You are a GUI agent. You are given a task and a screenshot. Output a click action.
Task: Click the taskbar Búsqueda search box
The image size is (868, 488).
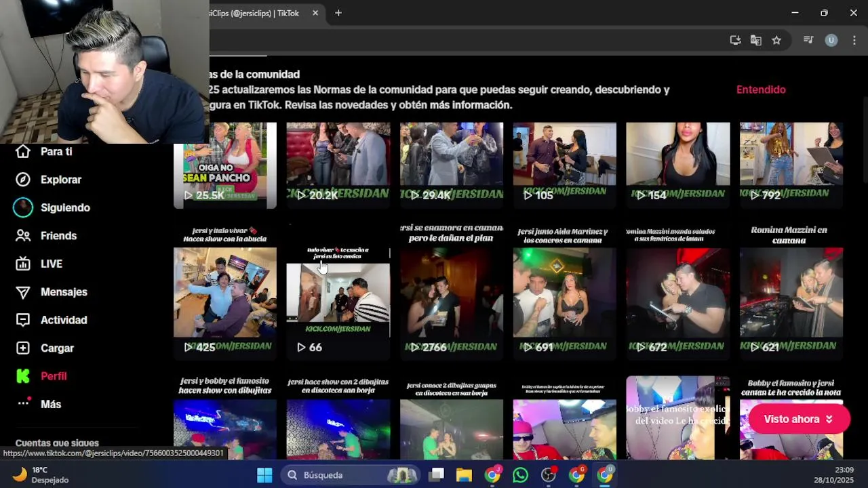coord(350,475)
